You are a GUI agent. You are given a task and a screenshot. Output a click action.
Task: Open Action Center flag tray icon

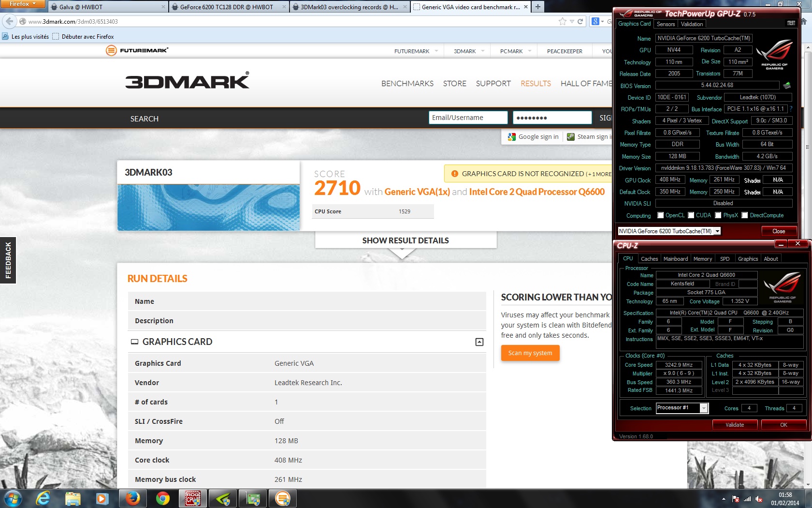pos(736,499)
